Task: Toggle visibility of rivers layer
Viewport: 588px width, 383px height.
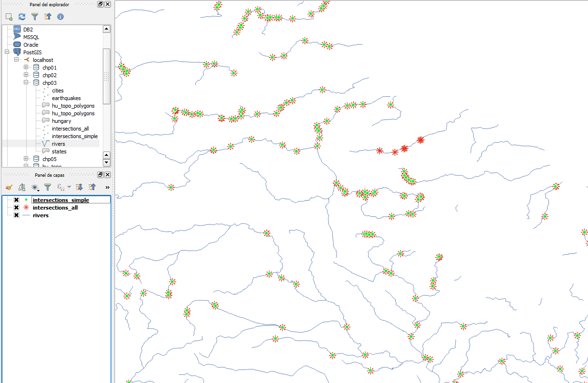Action: (16, 215)
